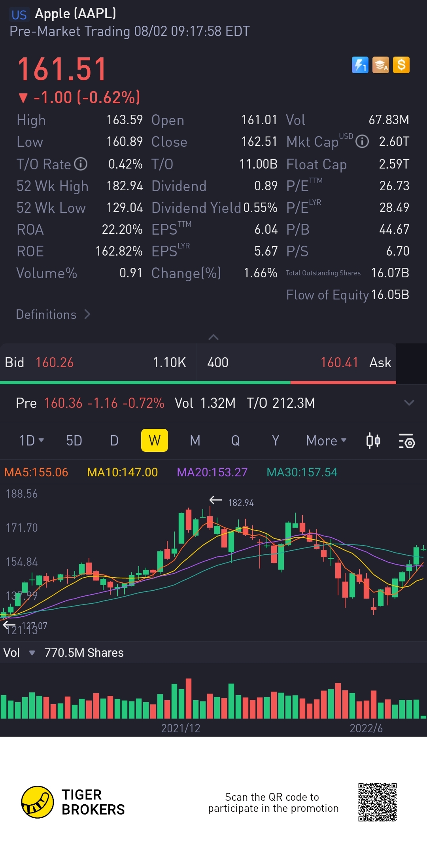427x868 pixels.
Task: Tap the yellow dollar-sign icon
Action: click(401, 65)
